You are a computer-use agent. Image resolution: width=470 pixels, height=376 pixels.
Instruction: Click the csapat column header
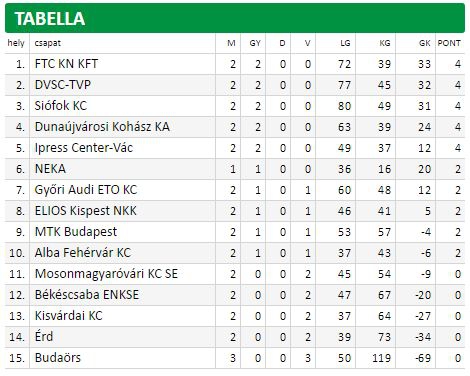coord(48,43)
